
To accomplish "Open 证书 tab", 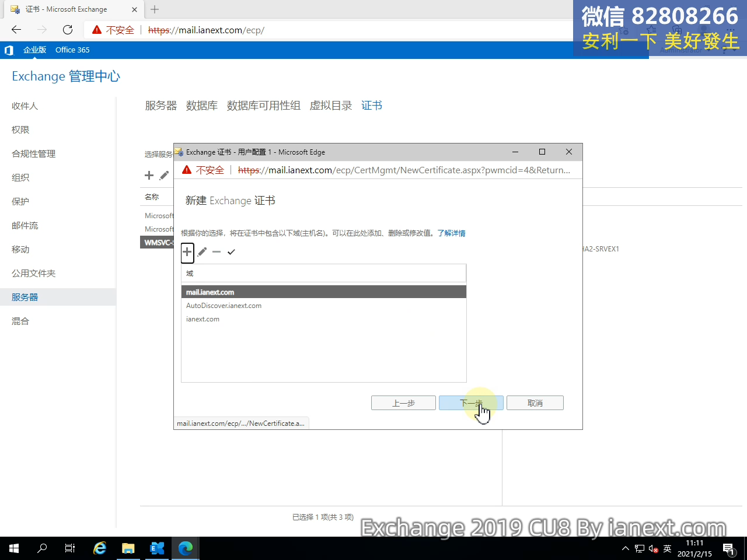I will tap(372, 106).
